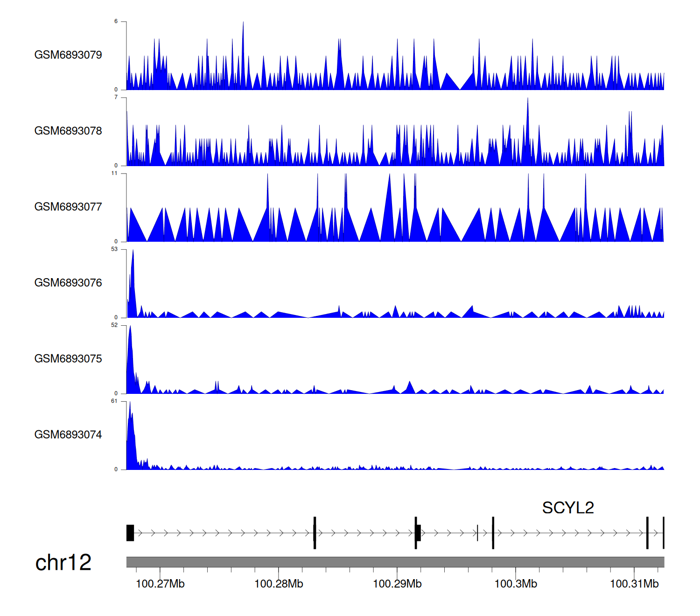
Task: Click the GSM6893077 track name
Action: [x=68, y=207]
